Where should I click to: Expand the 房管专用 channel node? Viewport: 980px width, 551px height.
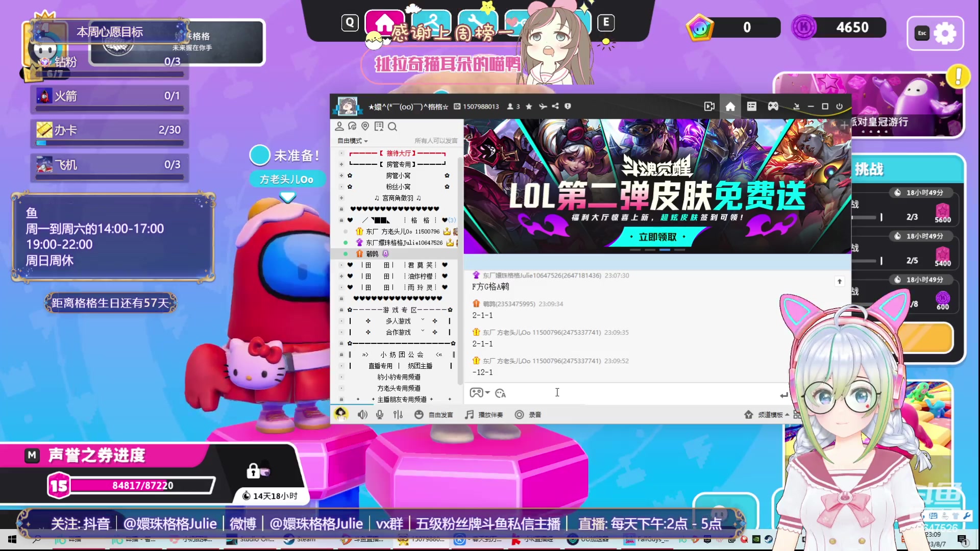tap(341, 164)
